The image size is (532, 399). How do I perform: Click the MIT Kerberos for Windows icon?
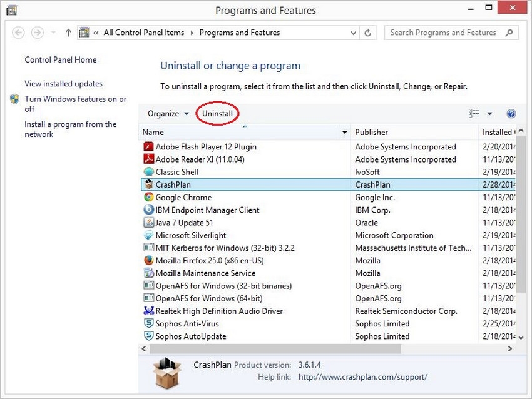tap(148, 248)
